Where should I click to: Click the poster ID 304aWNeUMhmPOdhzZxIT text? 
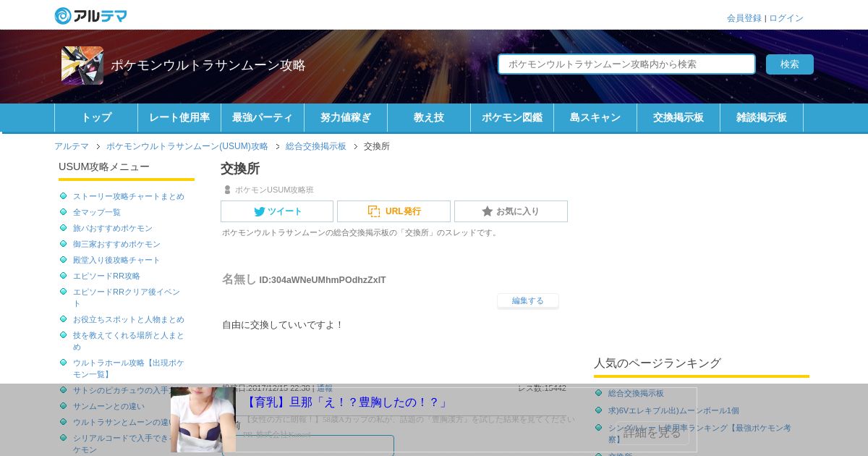coord(323,280)
